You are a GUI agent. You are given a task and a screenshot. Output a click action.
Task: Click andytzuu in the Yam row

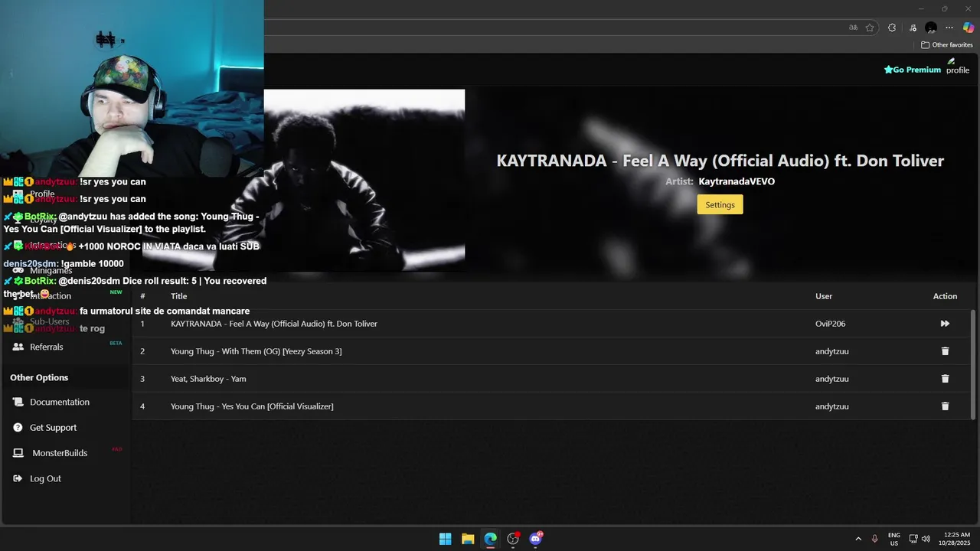[x=832, y=379]
